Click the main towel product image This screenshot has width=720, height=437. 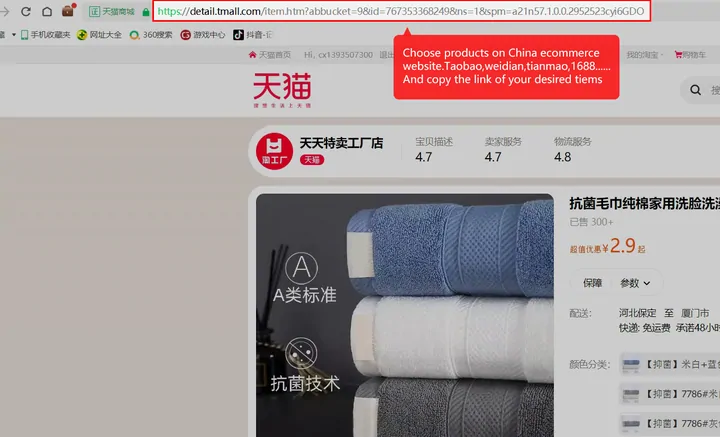pos(405,315)
